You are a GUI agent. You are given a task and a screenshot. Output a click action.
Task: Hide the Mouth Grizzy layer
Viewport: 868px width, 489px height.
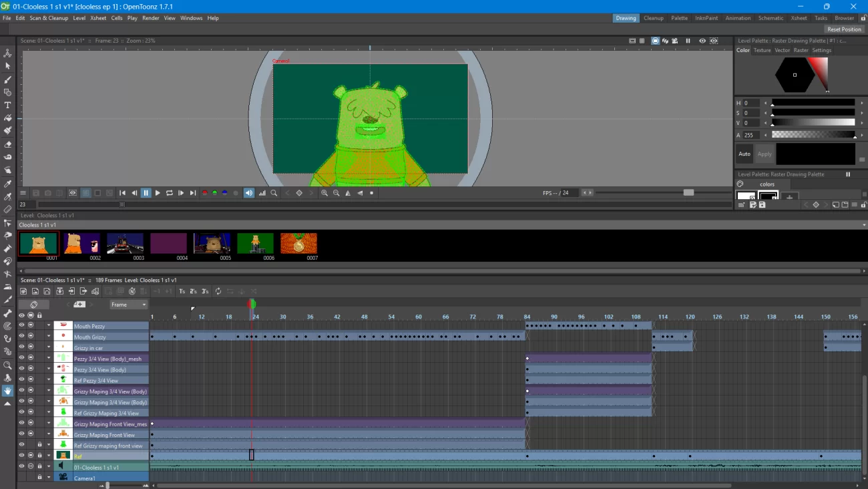[21, 336]
